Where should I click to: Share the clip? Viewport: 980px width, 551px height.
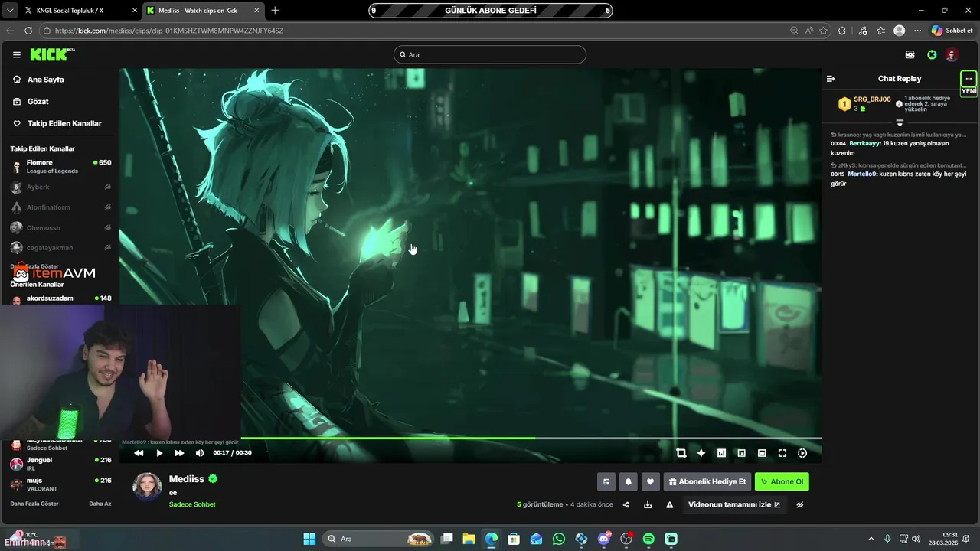pyautogui.click(x=626, y=505)
